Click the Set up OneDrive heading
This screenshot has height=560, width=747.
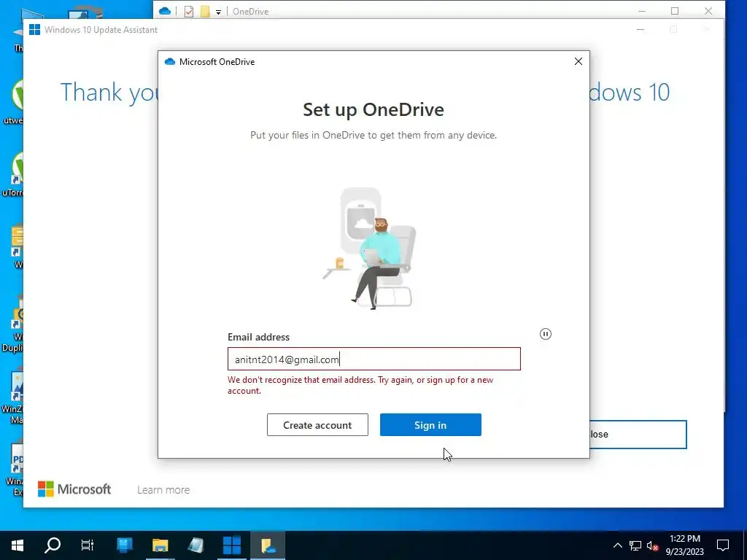click(x=373, y=109)
